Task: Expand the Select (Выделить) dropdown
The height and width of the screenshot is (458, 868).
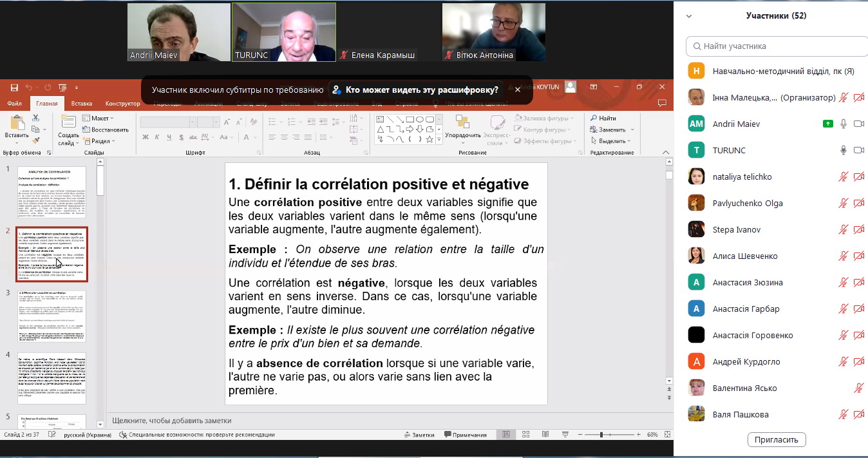Action: pyautogui.click(x=612, y=141)
